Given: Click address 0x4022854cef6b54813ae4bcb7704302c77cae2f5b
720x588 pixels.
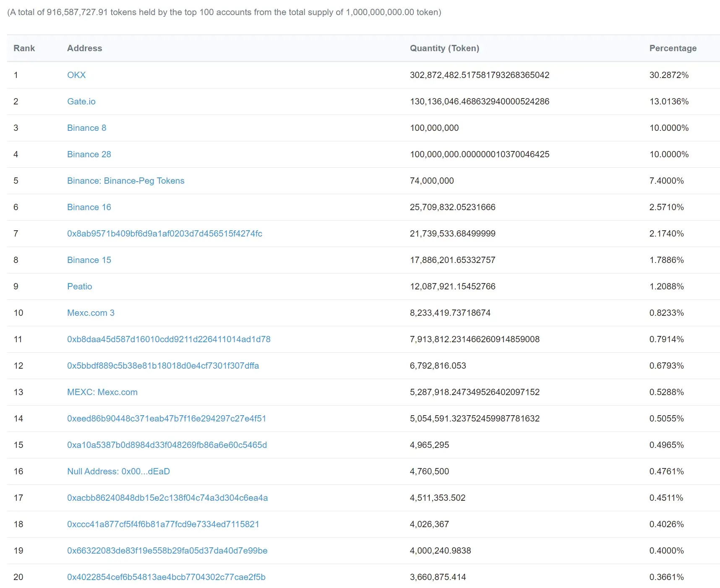Looking at the screenshot, I should click(x=166, y=577).
